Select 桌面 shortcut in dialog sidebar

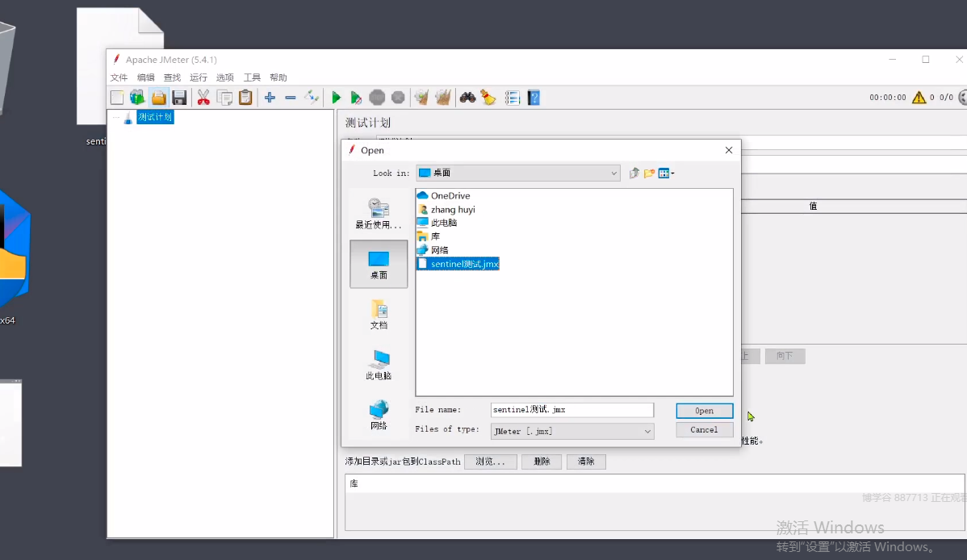pyautogui.click(x=379, y=264)
